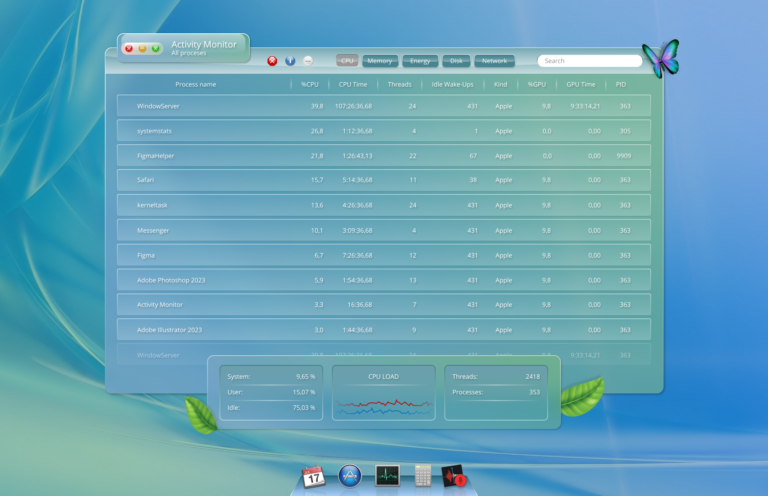Click the Threads column header

point(399,85)
